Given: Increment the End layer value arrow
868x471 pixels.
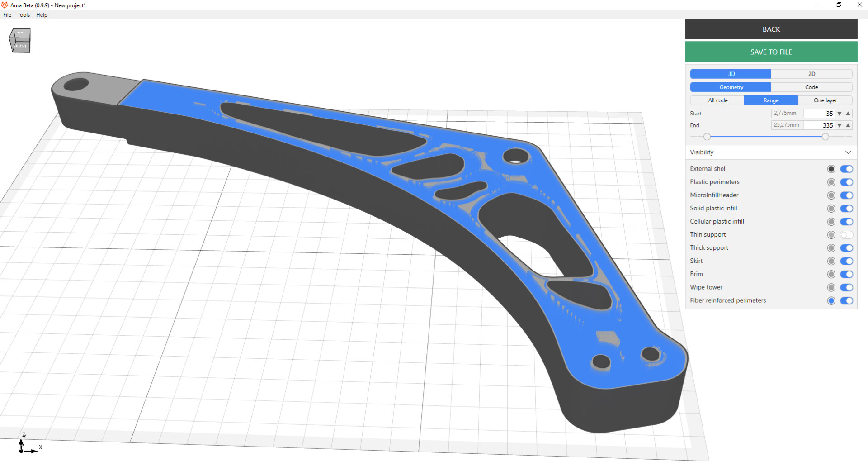Looking at the screenshot, I should (x=848, y=125).
